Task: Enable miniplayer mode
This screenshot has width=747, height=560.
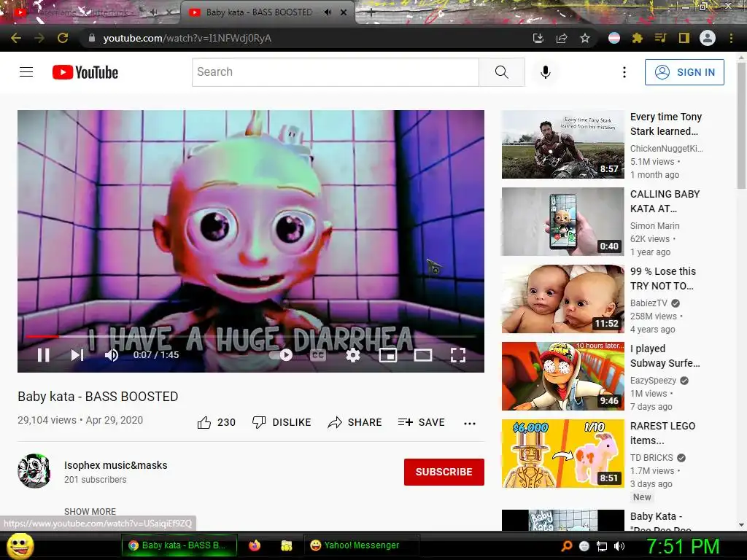Action: (388, 355)
